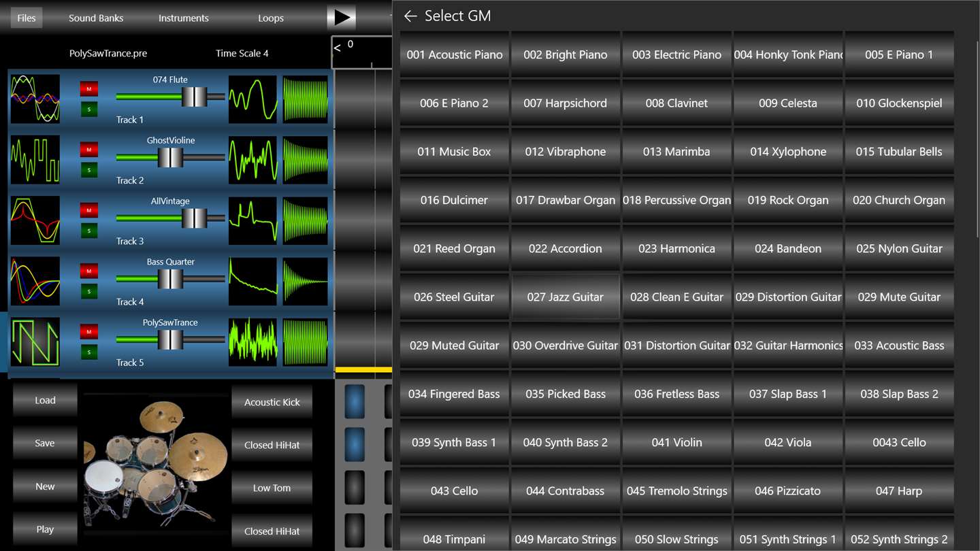The height and width of the screenshot is (551, 980).
Task: Go to the Loops tab
Action: [271, 18]
